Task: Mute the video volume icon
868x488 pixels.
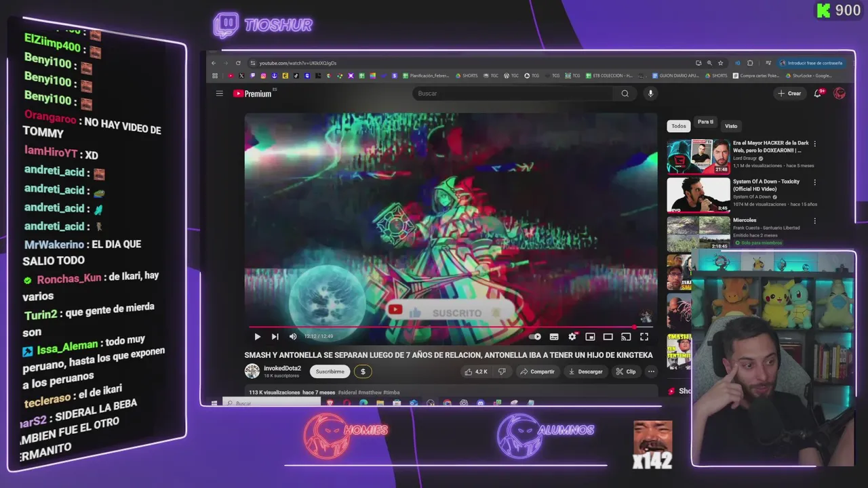Action: [x=293, y=337]
